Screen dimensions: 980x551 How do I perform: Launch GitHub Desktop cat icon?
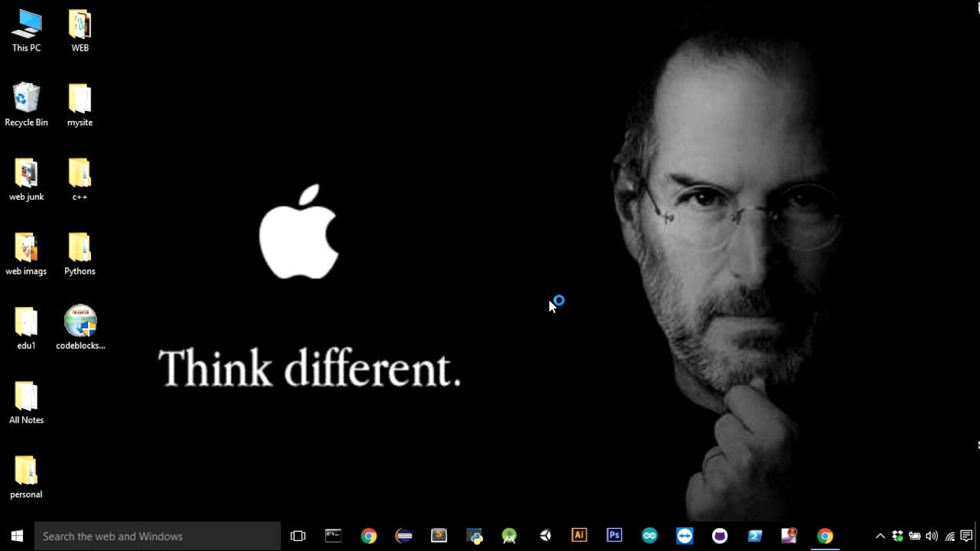[720, 536]
